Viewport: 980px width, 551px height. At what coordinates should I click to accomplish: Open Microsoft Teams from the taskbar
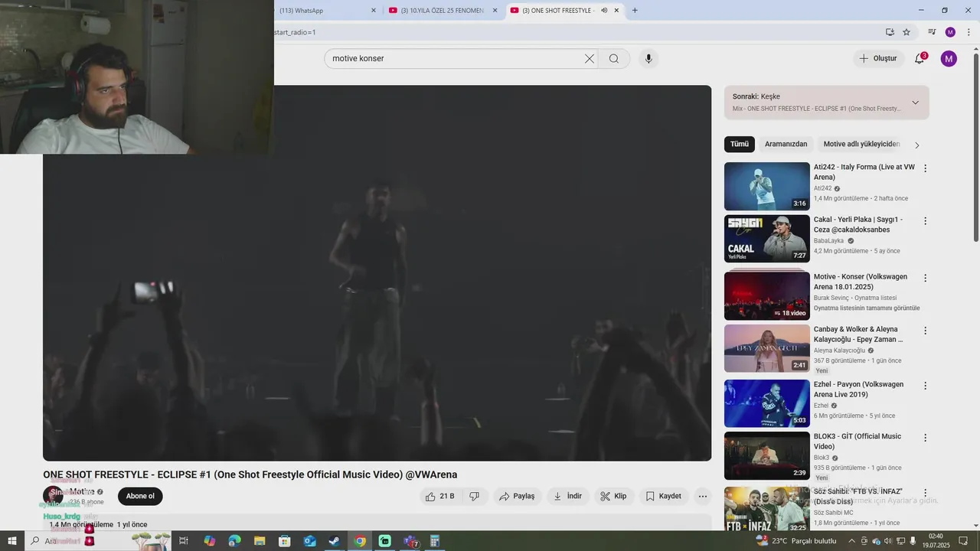coord(410,541)
